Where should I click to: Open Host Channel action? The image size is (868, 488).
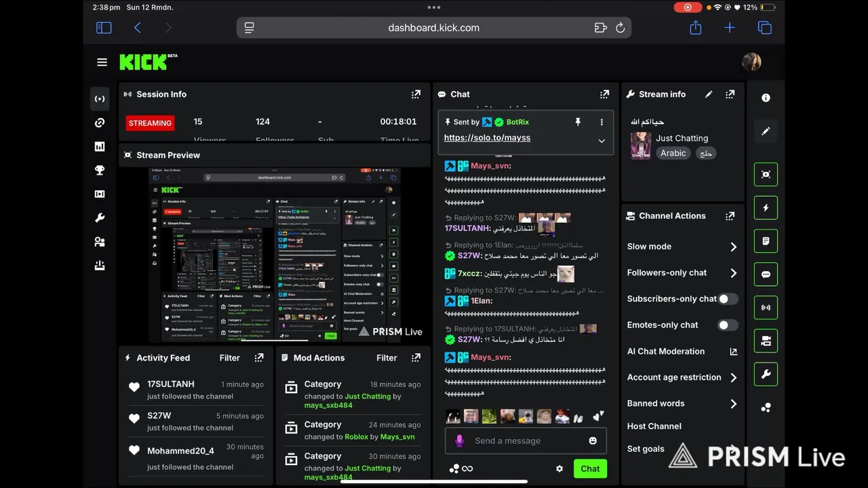(x=654, y=426)
